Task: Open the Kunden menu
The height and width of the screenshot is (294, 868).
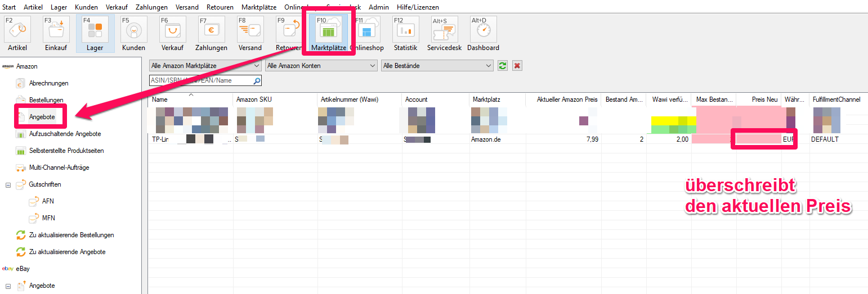Action: 86,7
